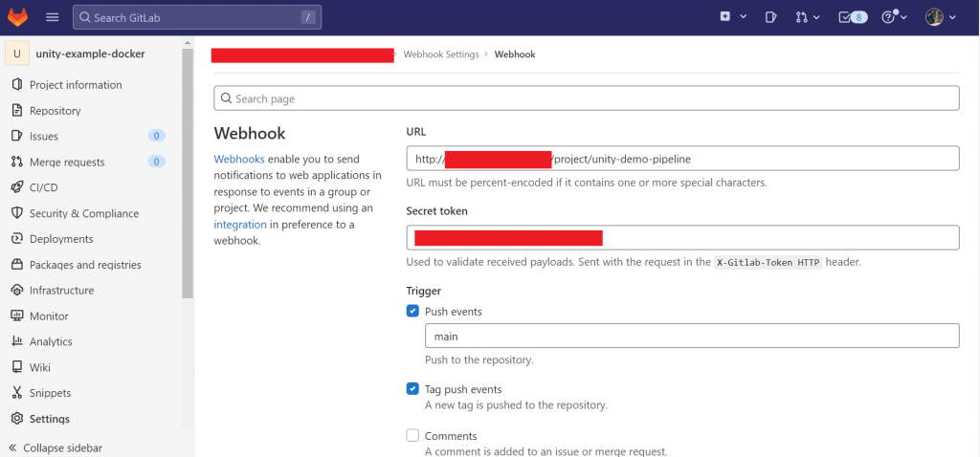The height and width of the screenshot is (457, 980).
Task: Open the issues icon in top bar
Action: (771, 17)
